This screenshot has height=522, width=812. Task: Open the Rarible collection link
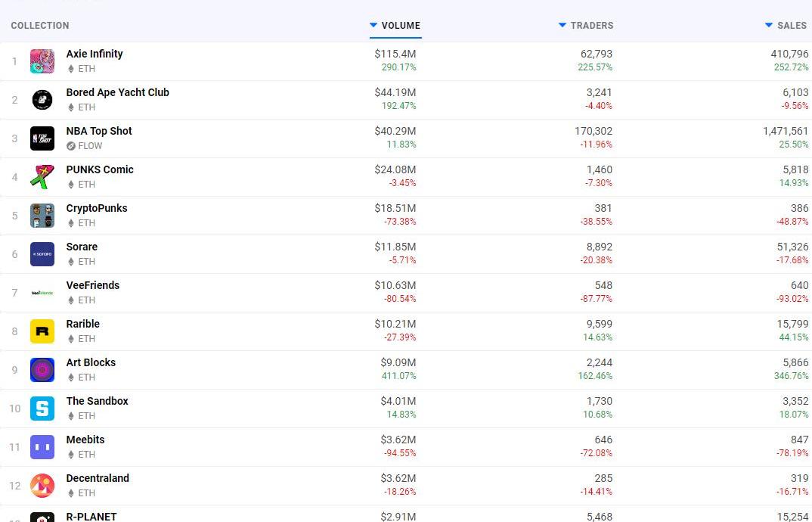pos(83,324)
